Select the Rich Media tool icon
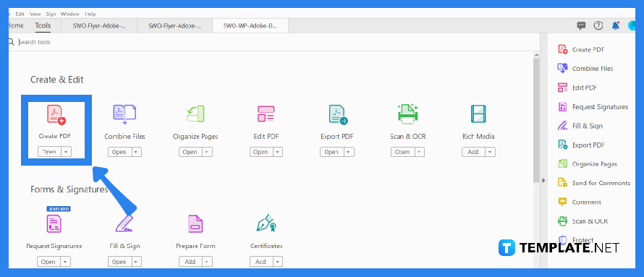 478,114
